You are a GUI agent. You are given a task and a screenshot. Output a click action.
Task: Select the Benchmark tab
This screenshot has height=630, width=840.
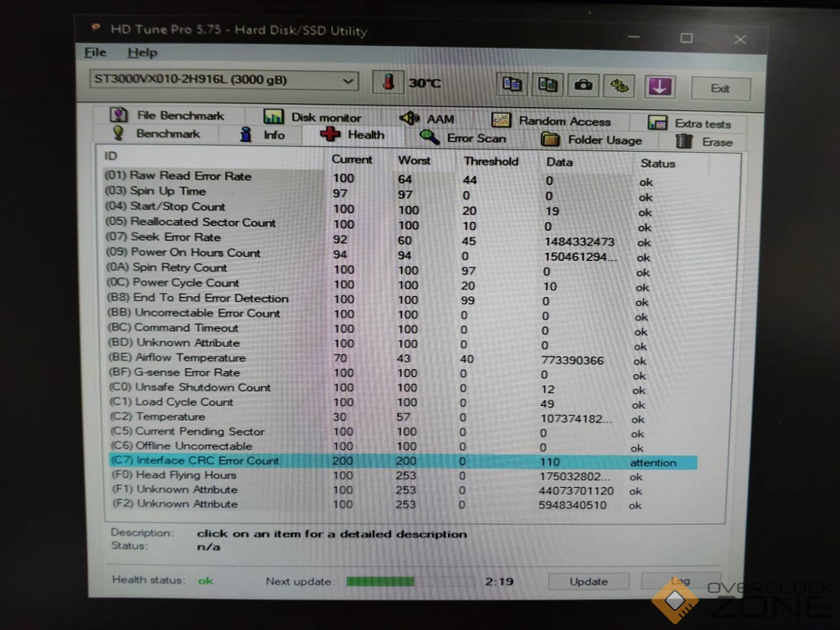tap(156, 134)
